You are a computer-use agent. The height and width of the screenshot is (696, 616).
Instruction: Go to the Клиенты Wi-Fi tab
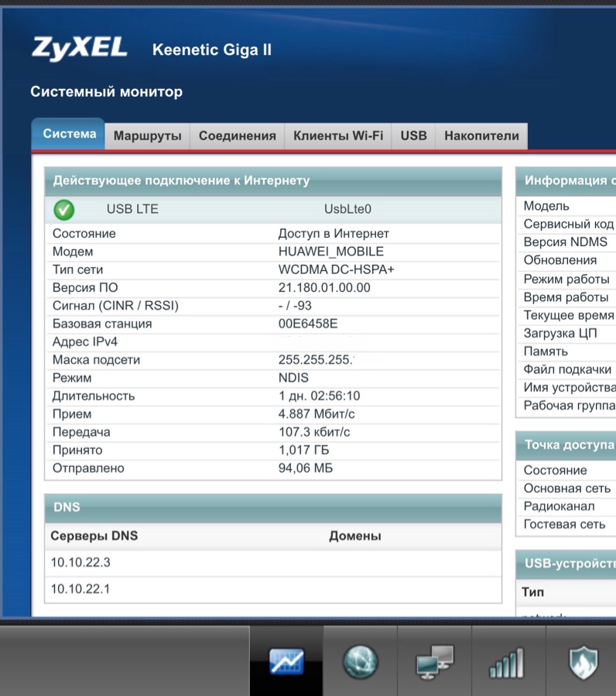click(338, 135)
